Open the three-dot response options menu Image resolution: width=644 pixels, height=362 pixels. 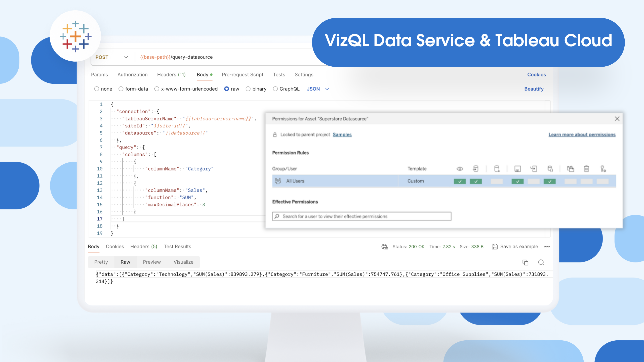547,247
